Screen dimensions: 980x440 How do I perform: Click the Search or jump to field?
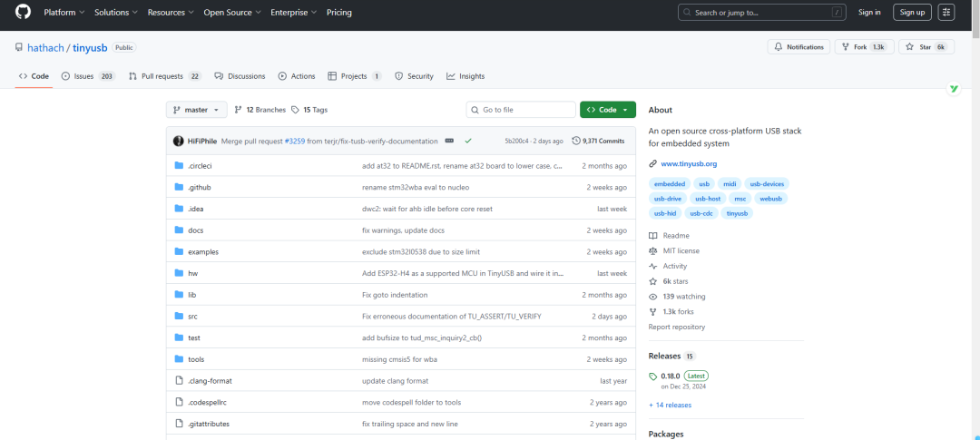pyautogui.click(x=762, y=12)
